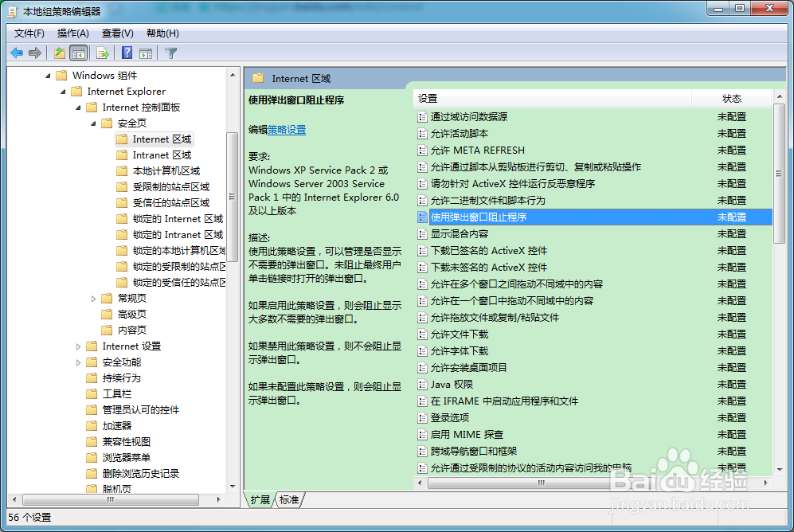Sort by the 状态 column header
The width and height of the screenshot is (794, 532).
732,99
